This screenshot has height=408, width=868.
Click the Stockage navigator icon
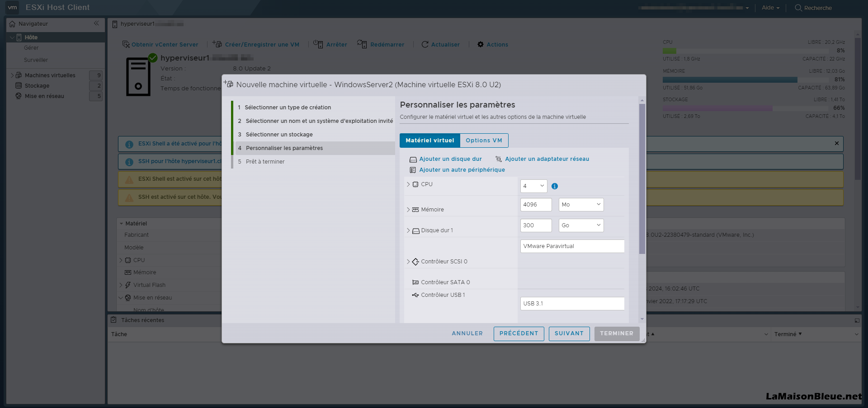pos(19,85)
